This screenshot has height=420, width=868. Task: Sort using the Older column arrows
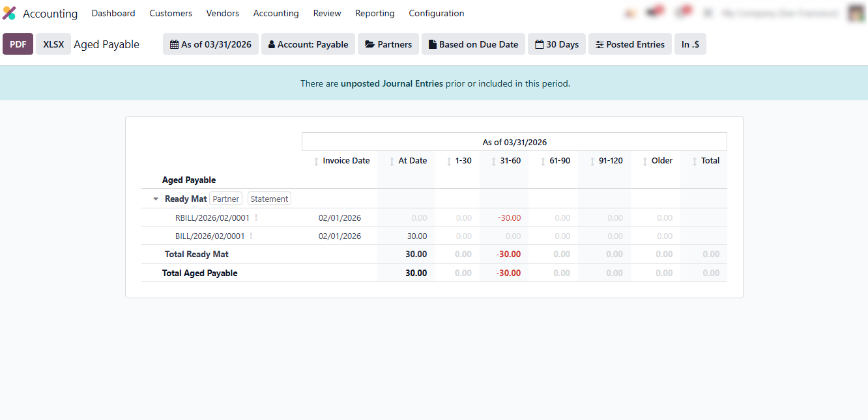(x=645, y=161)
